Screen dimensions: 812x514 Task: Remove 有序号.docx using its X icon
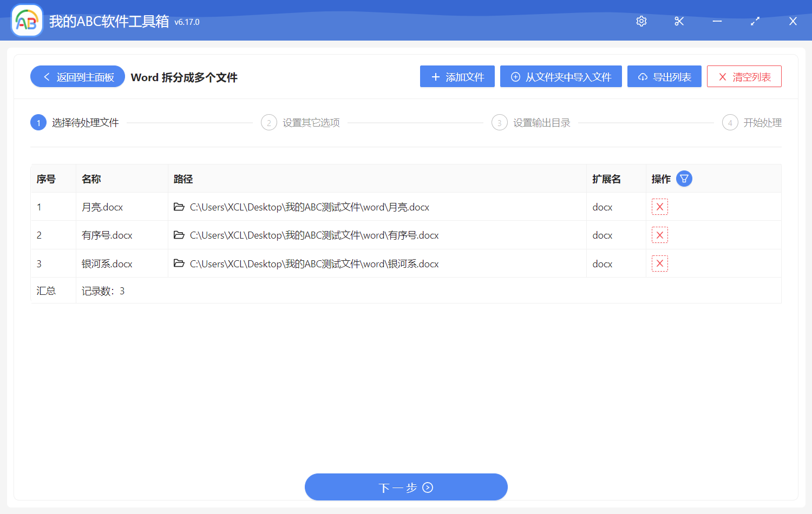click(659, 235)
